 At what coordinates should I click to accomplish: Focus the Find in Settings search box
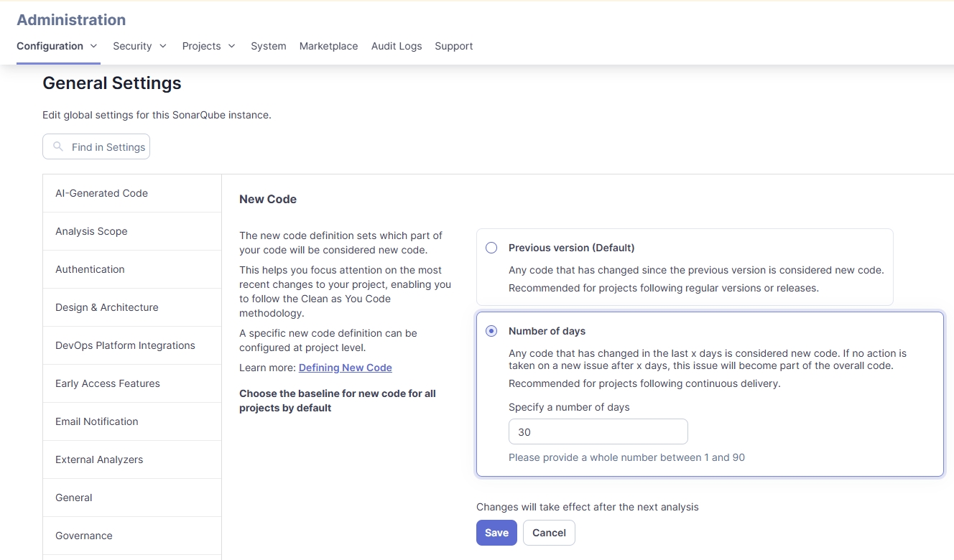tap(108, 146)
